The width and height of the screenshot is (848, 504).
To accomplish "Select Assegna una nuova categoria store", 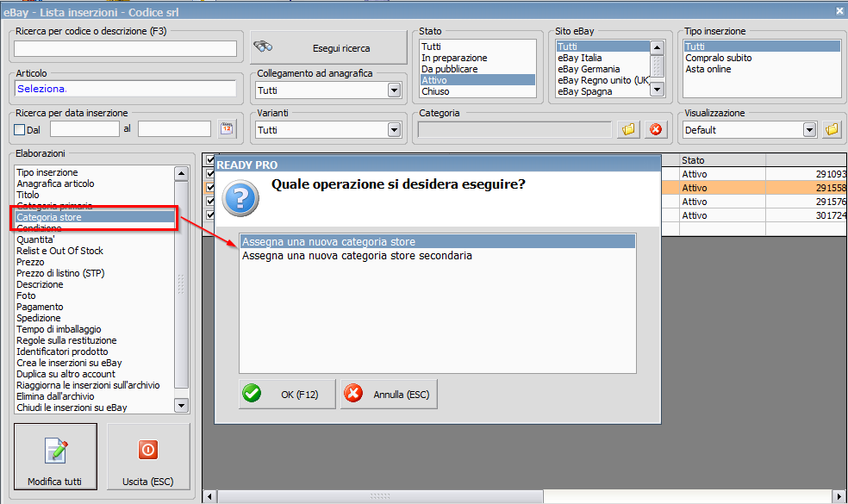I will (438, 242).
